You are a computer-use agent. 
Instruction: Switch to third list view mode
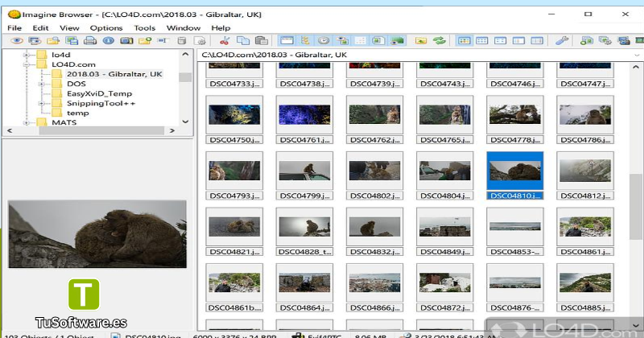click(x=500, y=41)
